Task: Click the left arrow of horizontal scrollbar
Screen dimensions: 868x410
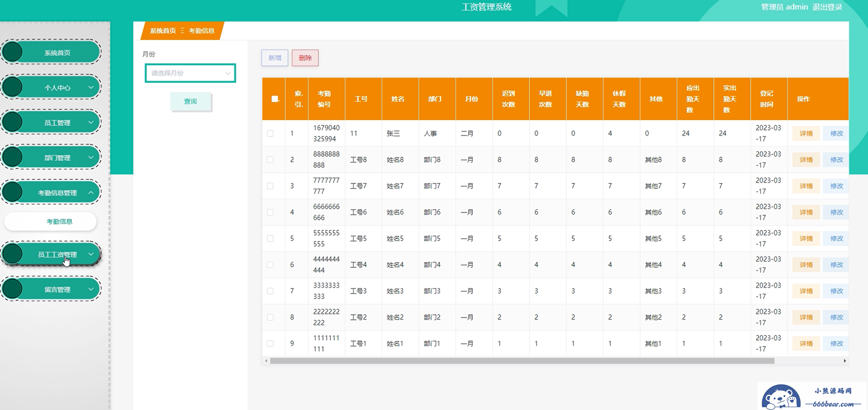Action: click(266, 361)
